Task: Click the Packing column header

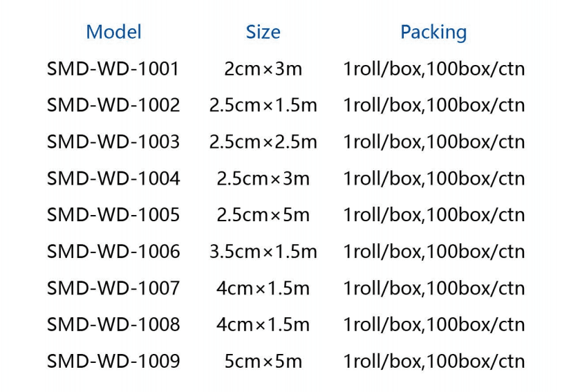Action: click(x=433, y=32)
